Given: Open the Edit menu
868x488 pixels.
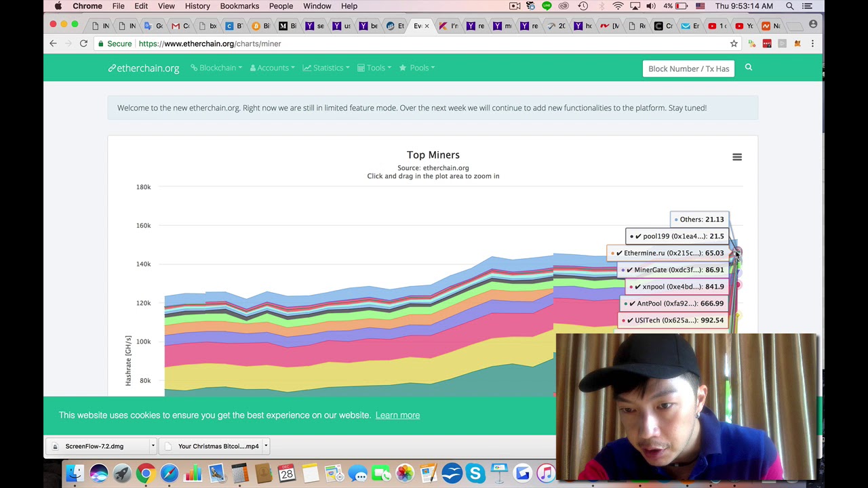Looking at the screenshot, I should tap(141, 6).
